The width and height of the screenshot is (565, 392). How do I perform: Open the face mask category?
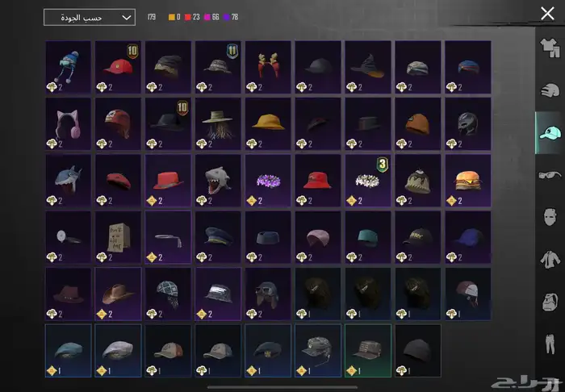tap(550, 217)
